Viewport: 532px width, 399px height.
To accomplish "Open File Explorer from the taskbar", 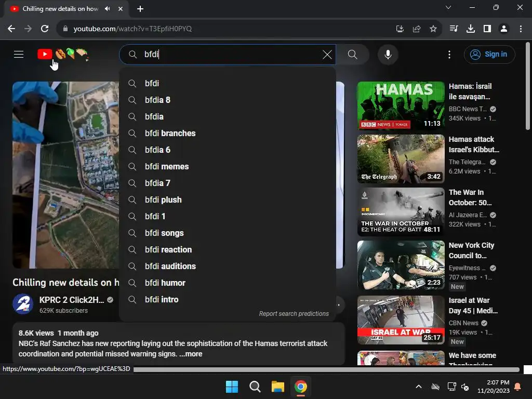I will click(x=278, y=387).
